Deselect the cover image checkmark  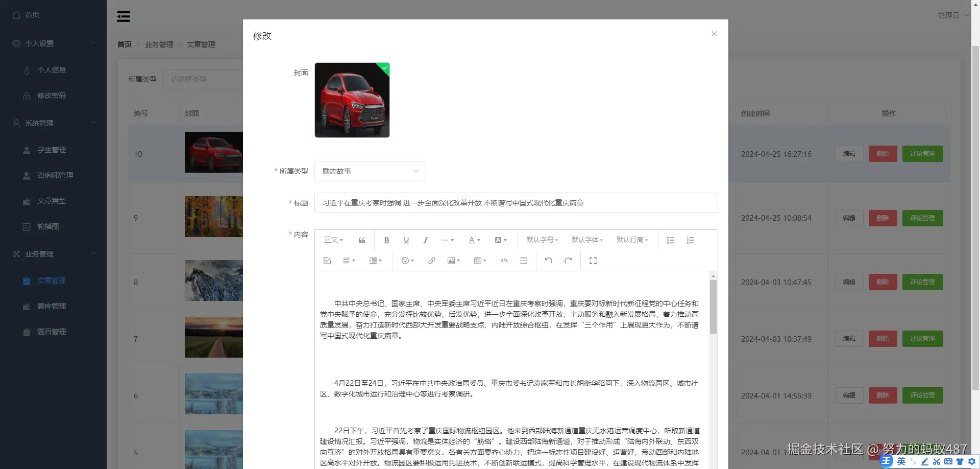click(x=384, y=68)
